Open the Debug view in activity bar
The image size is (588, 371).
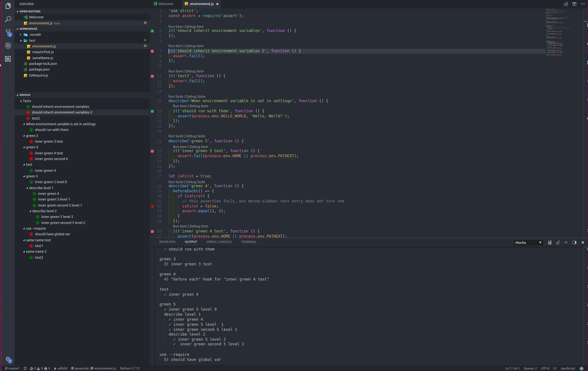coord(8,46)
